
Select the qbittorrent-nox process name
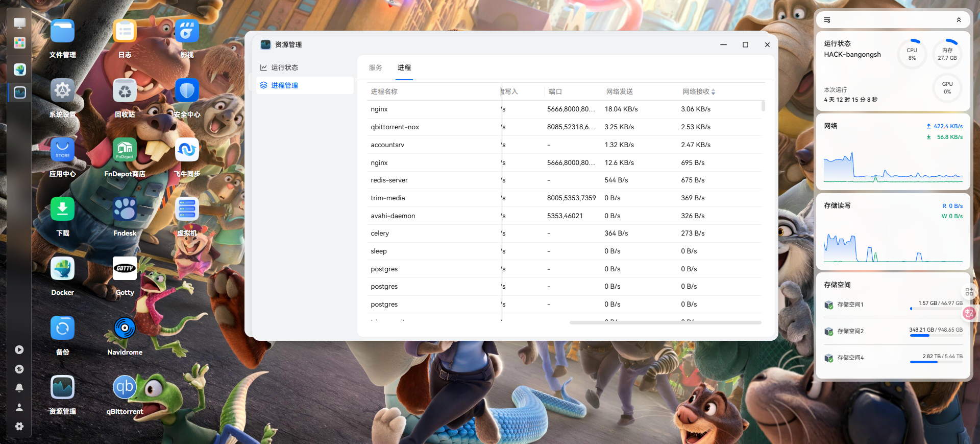pyautogui.click(x=395, y=127)
